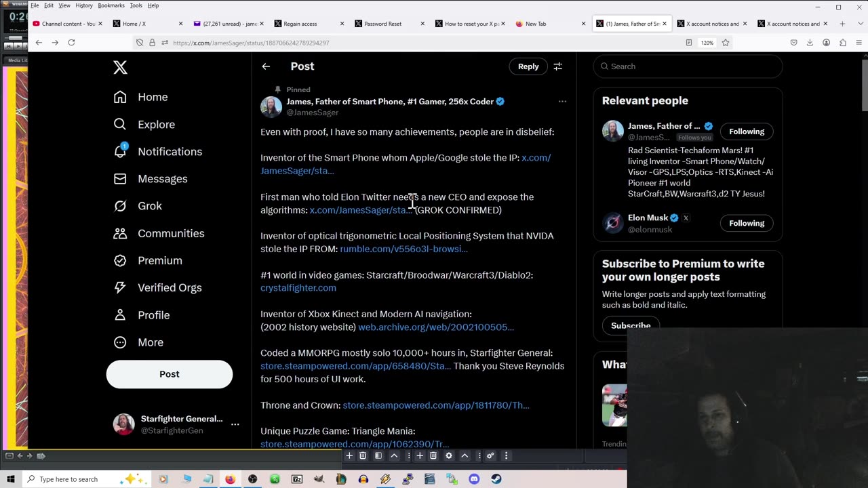Screen dimensions: 868x488
Task: Open the web.archive.org link
Action: [x=436, y=327]
